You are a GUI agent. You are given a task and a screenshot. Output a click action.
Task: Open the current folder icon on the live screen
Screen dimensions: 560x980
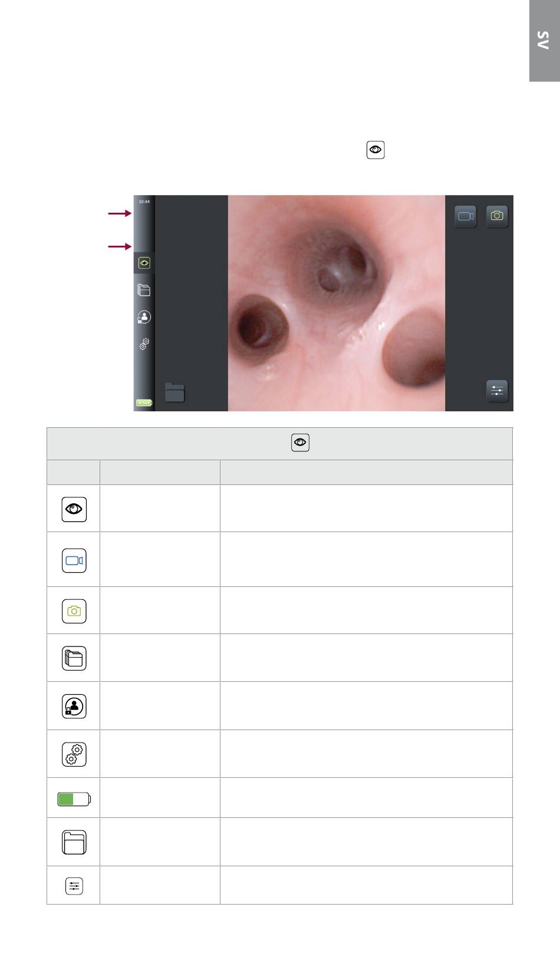pyautogui.click(x=175, y=392)
